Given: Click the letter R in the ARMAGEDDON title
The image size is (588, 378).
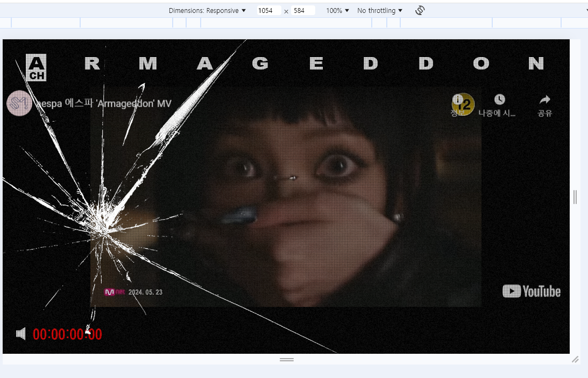Looking at the screenshot, I should pyautogui.click(x=92, y=64).
